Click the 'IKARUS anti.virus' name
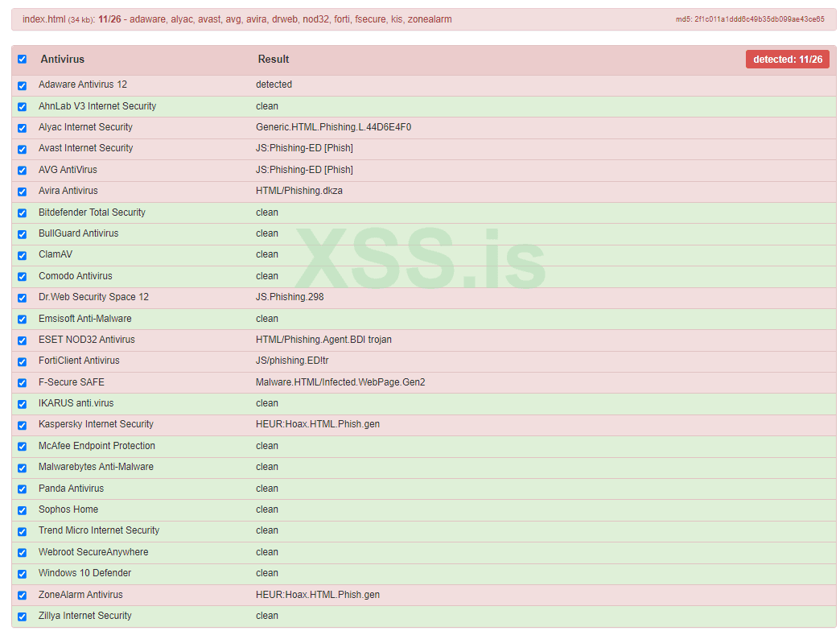This screenshot has width=840, height=631. (x=76, y=402)
